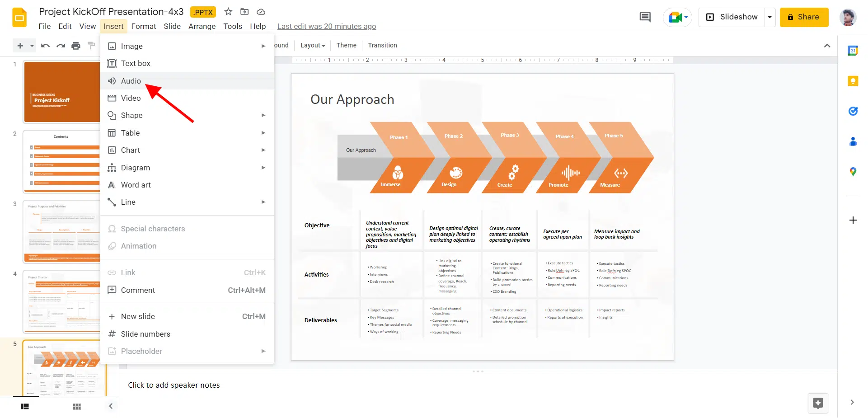Open Google Maps side panel icon
868x418 pixels.
[x=853, y=172]
